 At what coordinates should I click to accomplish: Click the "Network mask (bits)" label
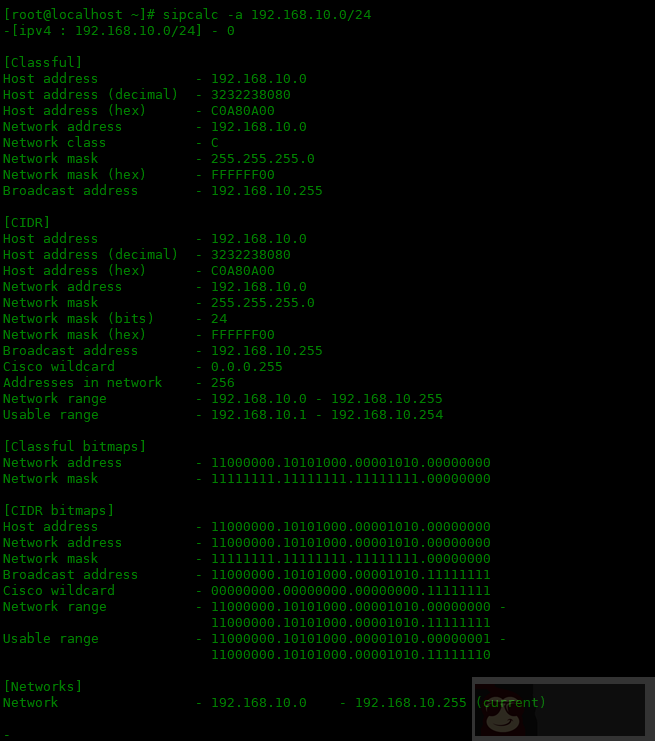coord(78,319)
